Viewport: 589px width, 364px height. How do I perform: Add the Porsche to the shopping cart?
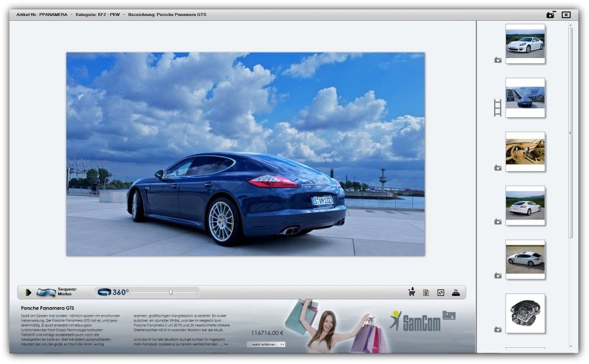(x=412, y=292)
